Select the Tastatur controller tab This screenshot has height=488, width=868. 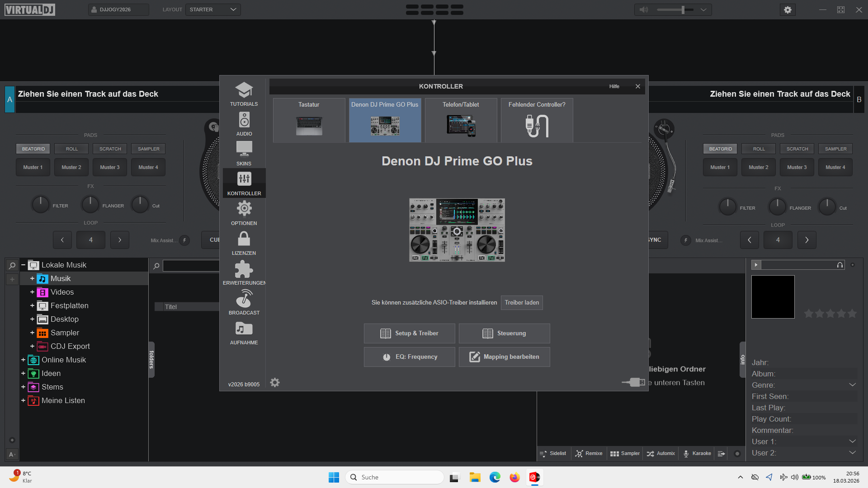[x=309, y=120]
